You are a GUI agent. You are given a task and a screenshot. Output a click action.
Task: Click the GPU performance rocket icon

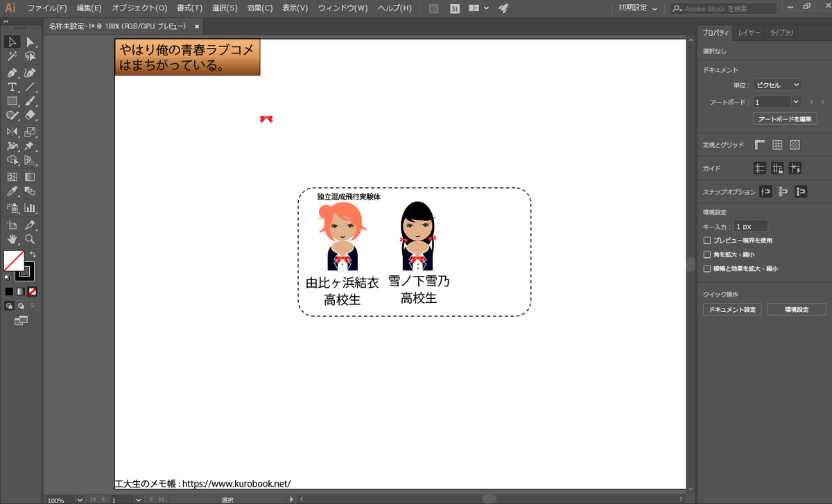(x=503, y=8)
